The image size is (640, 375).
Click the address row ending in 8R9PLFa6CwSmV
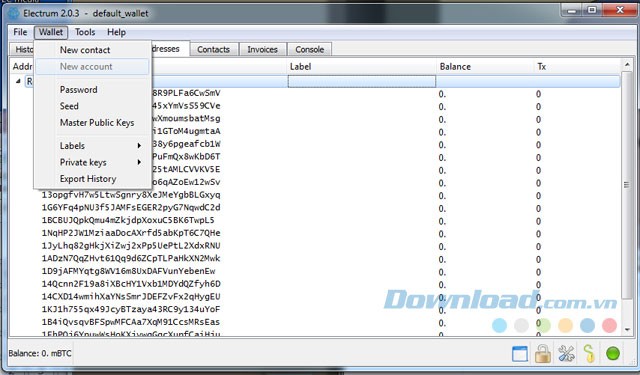point(186,93)
